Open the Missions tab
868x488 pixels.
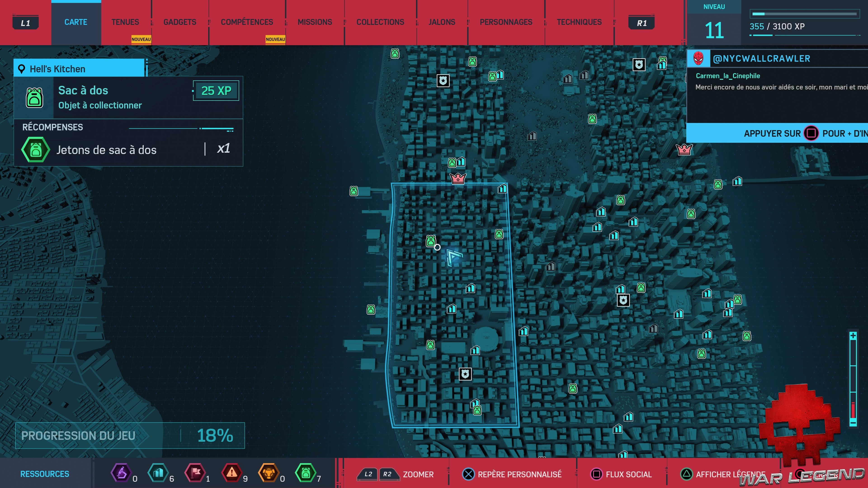(x=315, y=22)
